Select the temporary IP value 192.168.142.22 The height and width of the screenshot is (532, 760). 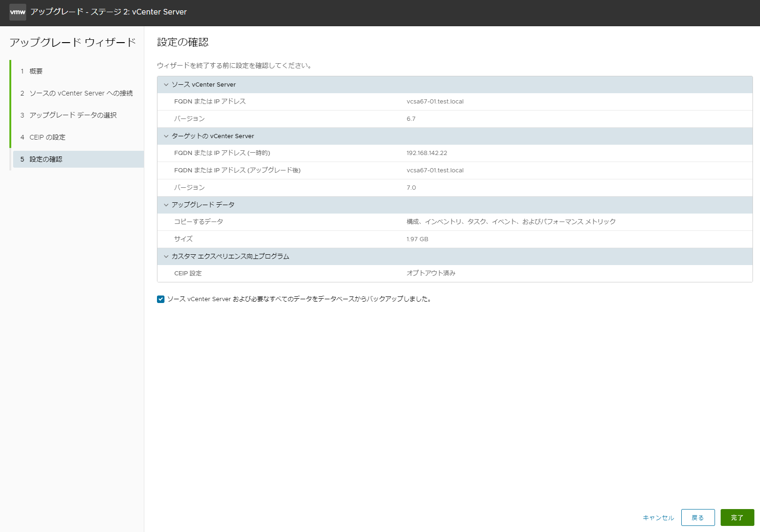coord(427,153)
